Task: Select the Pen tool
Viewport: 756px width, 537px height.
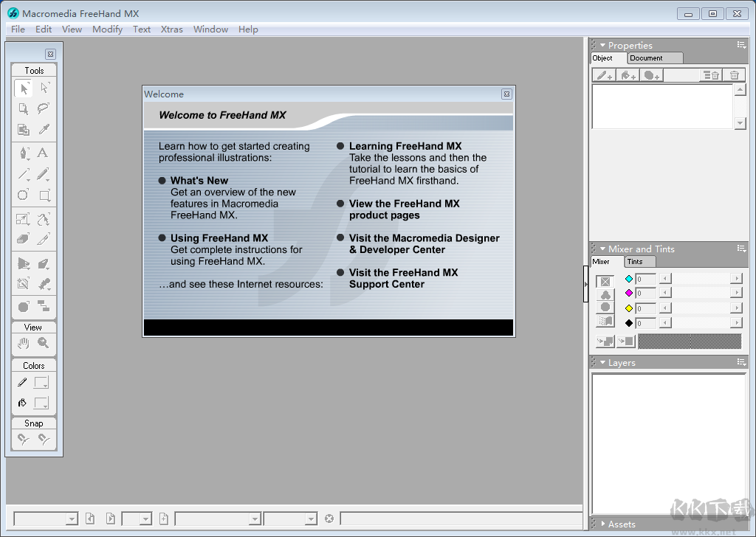Action: pyautogui.click(x=23, y=153)
